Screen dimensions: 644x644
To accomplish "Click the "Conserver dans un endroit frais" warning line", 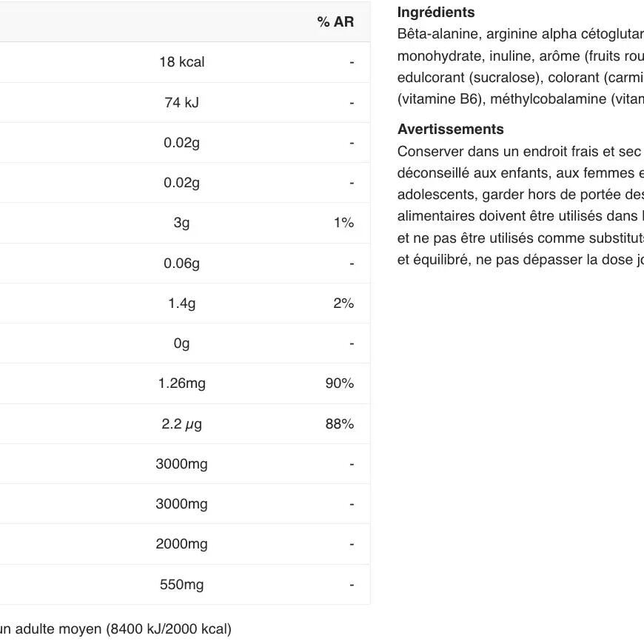I will point(519,152).
